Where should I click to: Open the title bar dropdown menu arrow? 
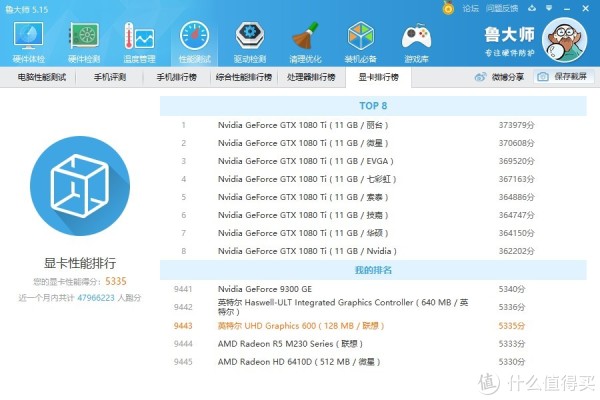point(549,8)
